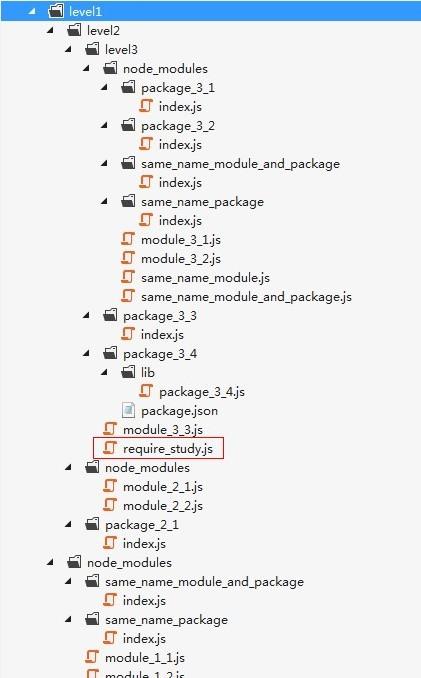Select the same_name_package folder label under level3
The height and width of the screenshot is (678, 421).
tap(202, 202)
